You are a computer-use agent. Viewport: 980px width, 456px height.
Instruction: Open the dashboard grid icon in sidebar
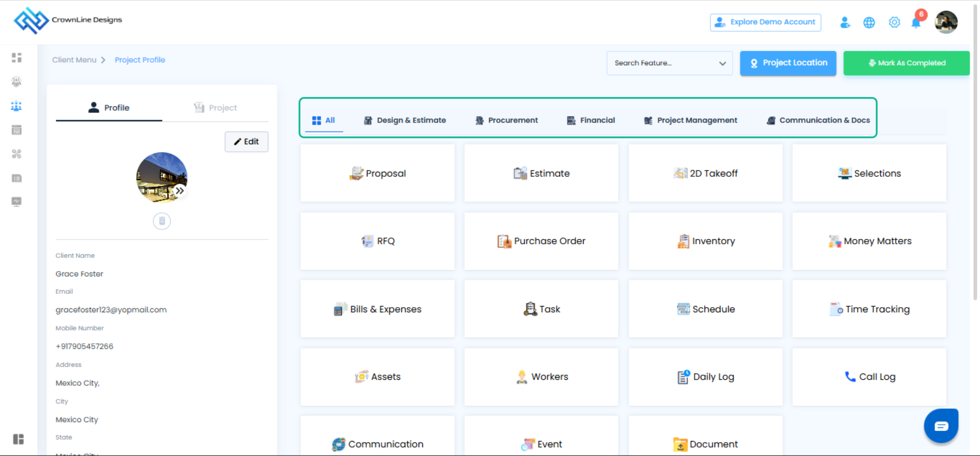17,58
